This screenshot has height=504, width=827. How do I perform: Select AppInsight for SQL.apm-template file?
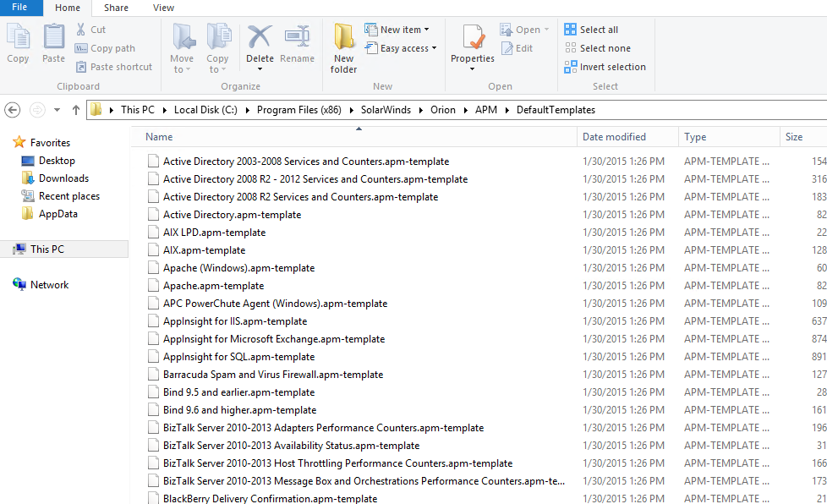point(239,357)
